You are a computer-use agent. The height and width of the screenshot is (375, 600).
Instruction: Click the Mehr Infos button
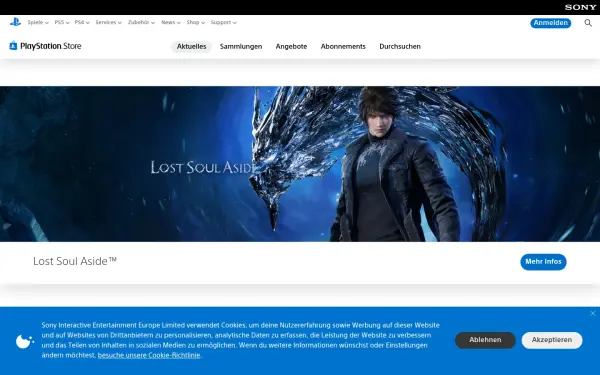(x=543, y=262)
